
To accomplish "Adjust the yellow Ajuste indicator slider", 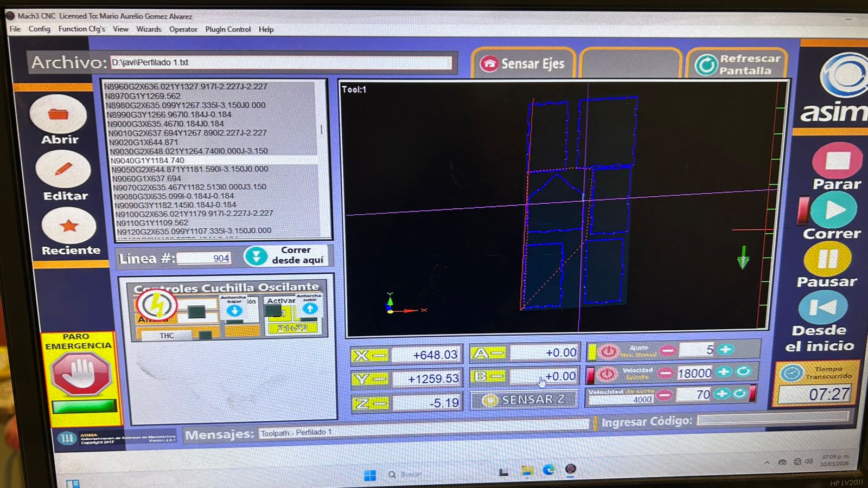I will click(x=592, y=352).
